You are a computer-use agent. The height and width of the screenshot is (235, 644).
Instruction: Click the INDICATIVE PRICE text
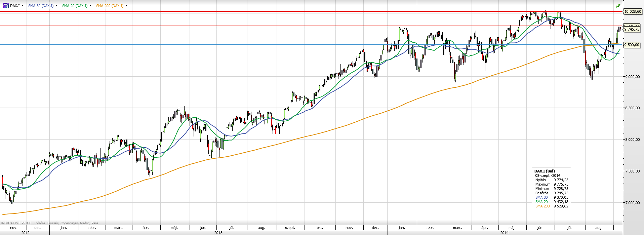16,223
